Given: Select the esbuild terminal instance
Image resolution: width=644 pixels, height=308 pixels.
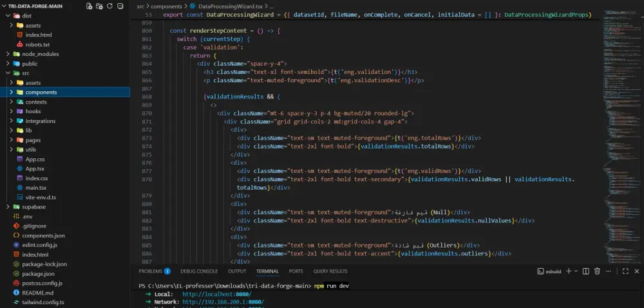Looking at the screenshot, I should pos(549,271).
